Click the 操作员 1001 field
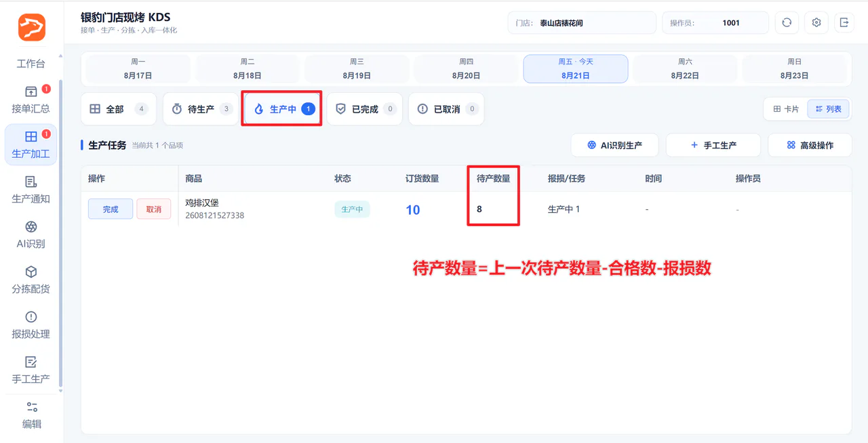This screenshot has width=868, height=443. (x=715, y=22)
